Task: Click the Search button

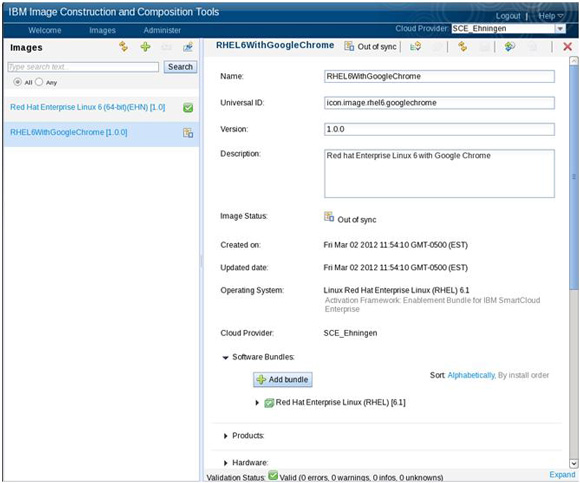Action: click(180, 67)
